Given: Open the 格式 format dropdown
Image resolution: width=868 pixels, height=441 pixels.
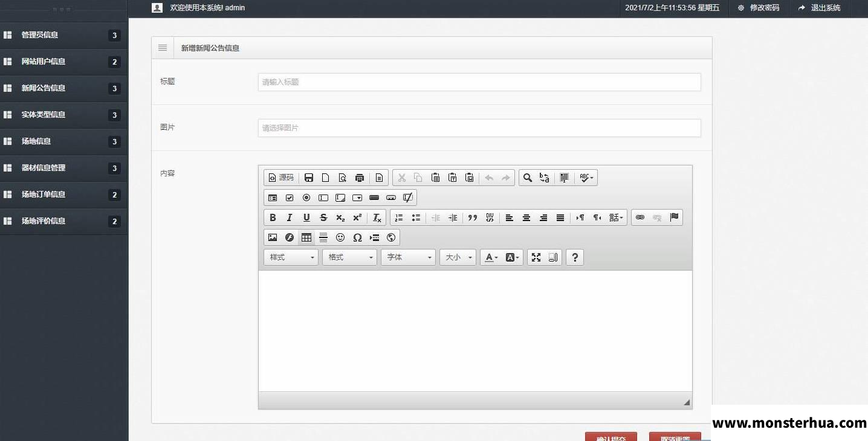Looking at the screenshot, I should point(349,257).
